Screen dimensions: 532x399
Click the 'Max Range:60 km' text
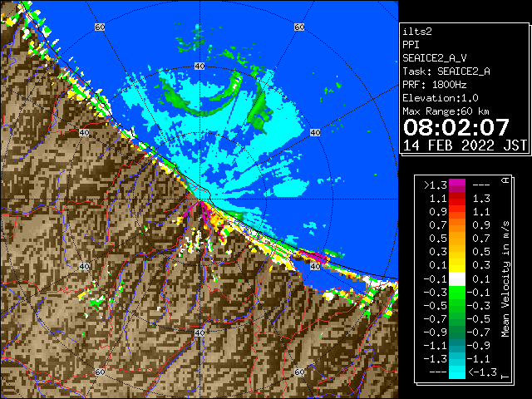point(446,111)
